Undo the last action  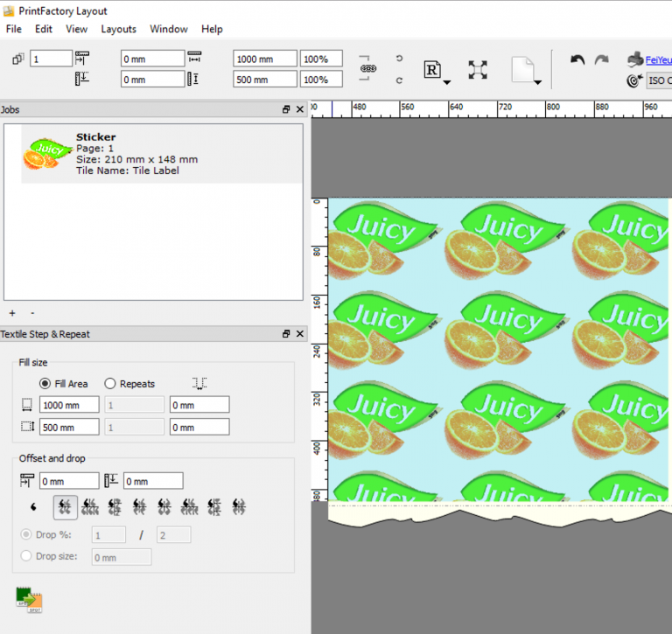tap(577, 60)
